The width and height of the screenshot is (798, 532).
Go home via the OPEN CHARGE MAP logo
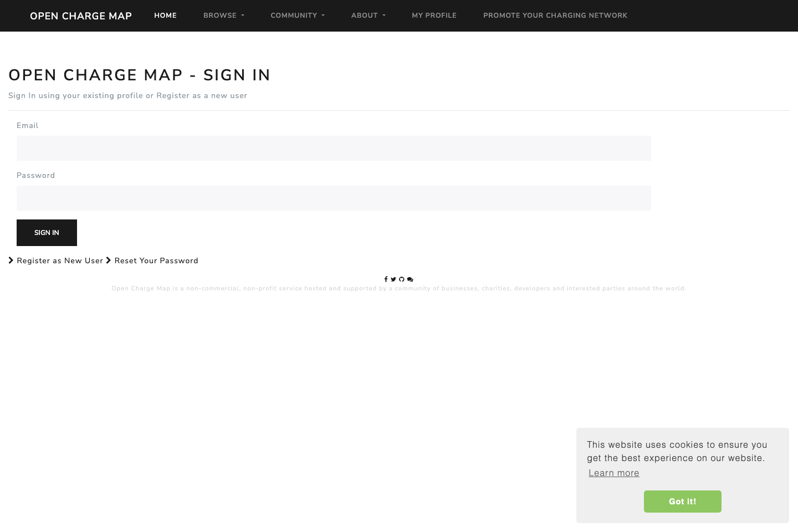[80, 16]
